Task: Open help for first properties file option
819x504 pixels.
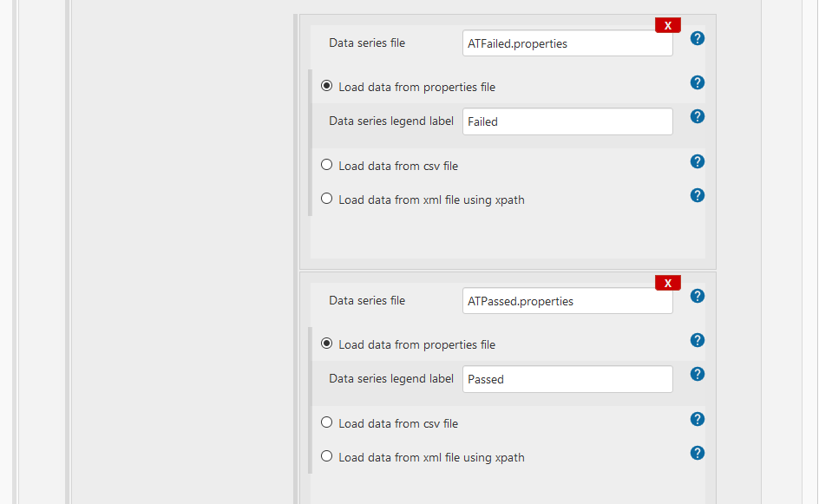Action: pos(698,82)
